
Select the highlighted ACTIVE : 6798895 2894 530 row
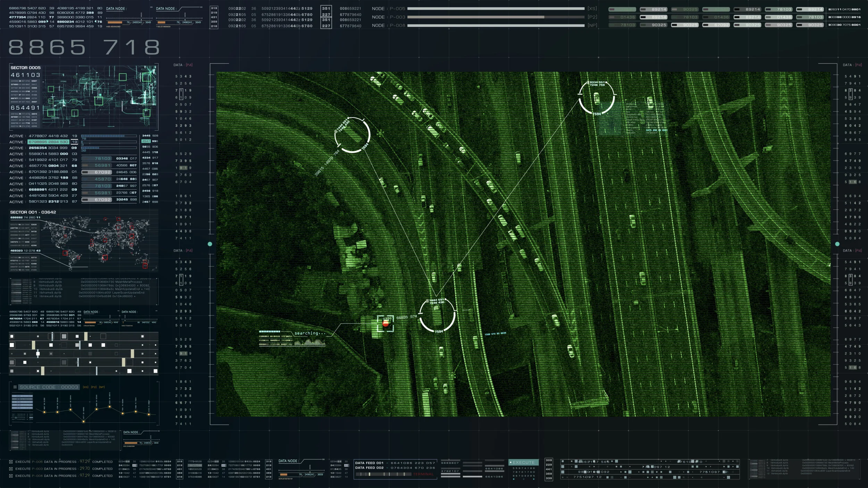44,142
